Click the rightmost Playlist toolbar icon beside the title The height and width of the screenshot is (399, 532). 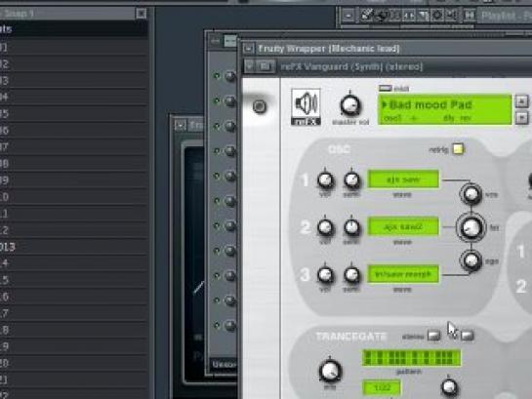[470, 15]
